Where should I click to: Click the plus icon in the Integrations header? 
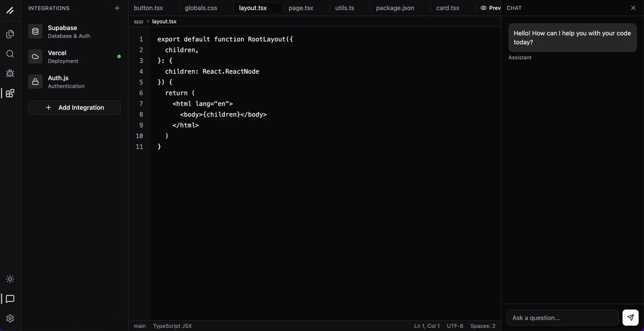coord(117,8)
